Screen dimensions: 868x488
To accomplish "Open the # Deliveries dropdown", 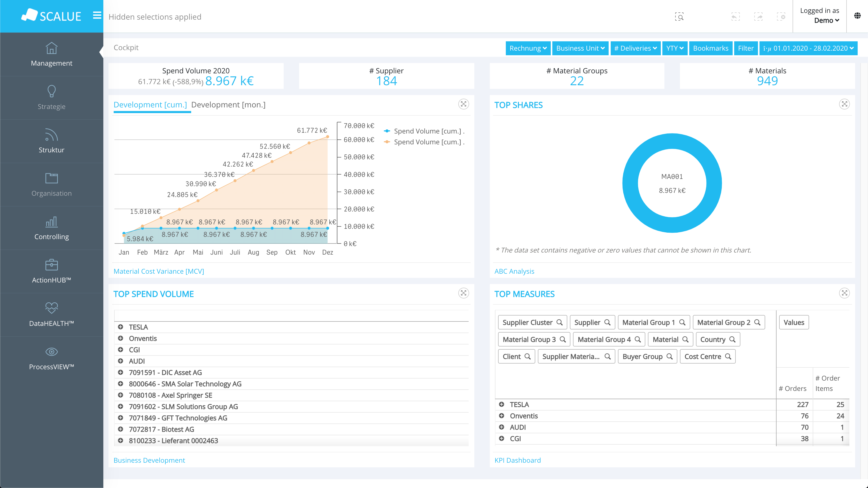I will click(636, 48).
